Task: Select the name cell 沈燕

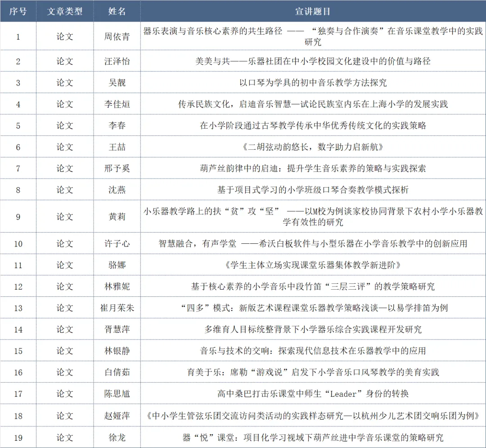Action: click(117, 190)
